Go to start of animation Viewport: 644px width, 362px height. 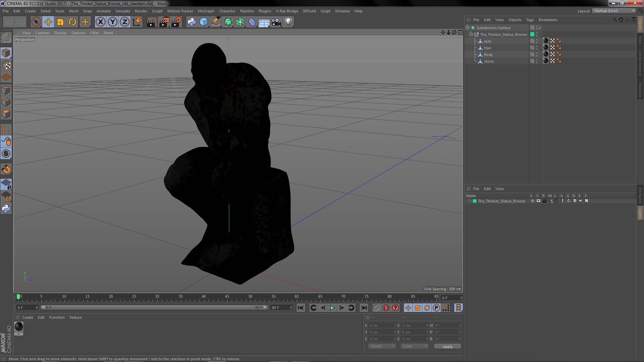point(301,308)
